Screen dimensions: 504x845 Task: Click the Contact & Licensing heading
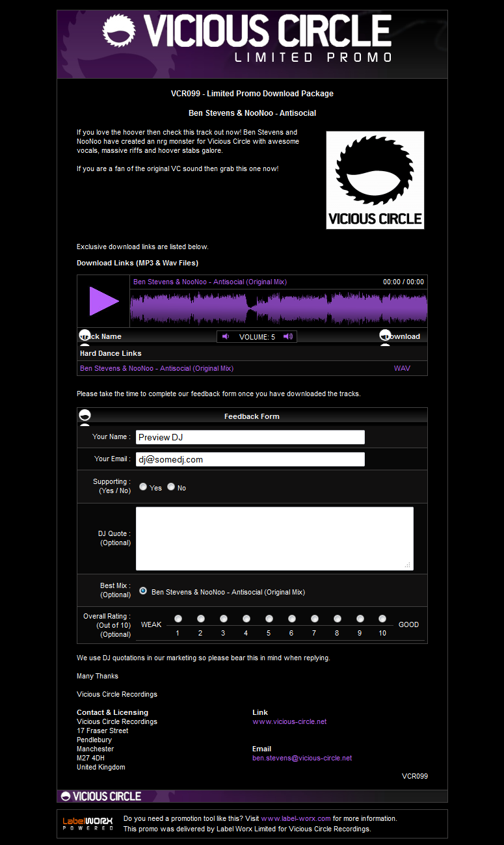click(x=113, y=712)
